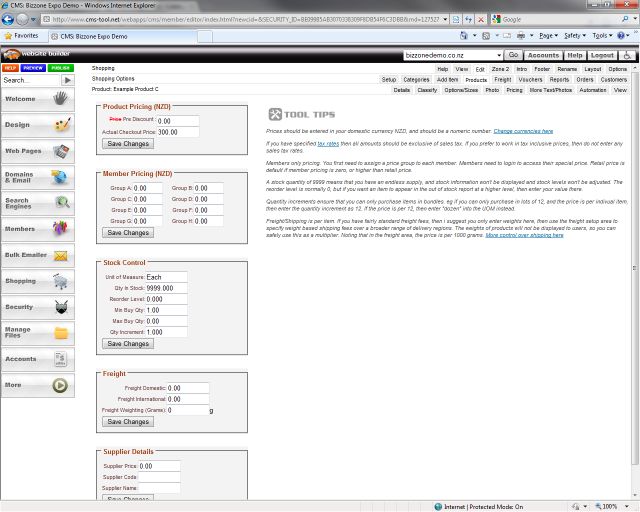Expand the bizzonedemo.co.nz site dropdown
The image size is (640, 512).
coord(497,56)
